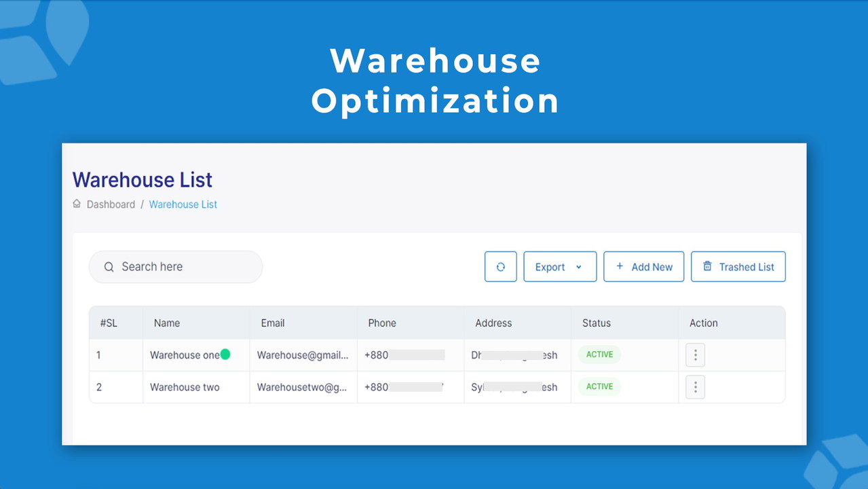Click the Export dropdown chevron arrow
The height and width of the screenshot is (489, 868).
(579, 267)
